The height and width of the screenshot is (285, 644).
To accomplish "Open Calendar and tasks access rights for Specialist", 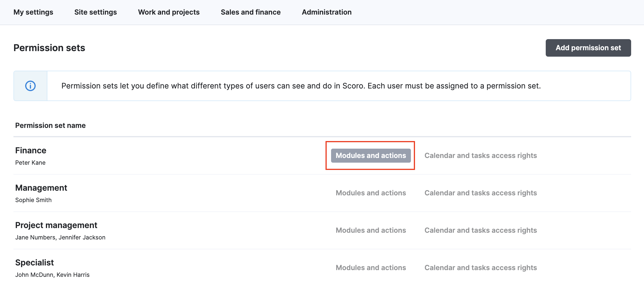I will click(481, 268).
